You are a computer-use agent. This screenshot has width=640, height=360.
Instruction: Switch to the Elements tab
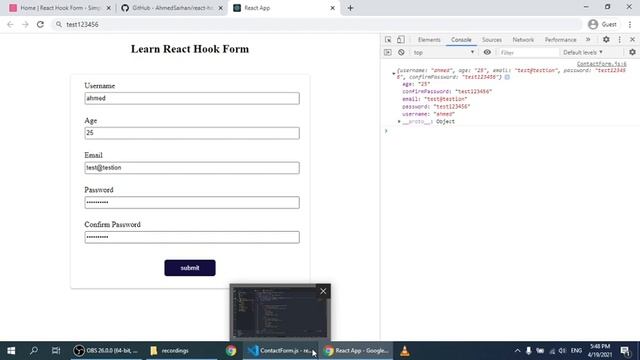point(429,40)
